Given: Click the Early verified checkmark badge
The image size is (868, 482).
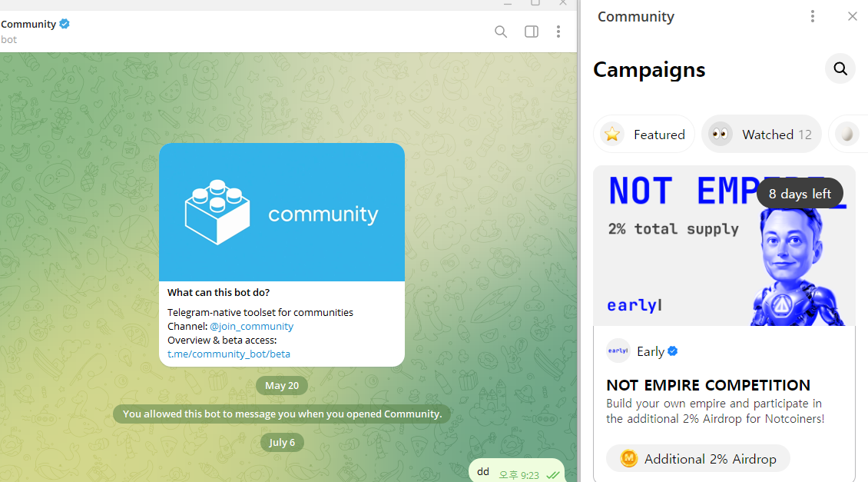Looking at the screenshot, I should point(673,351).
